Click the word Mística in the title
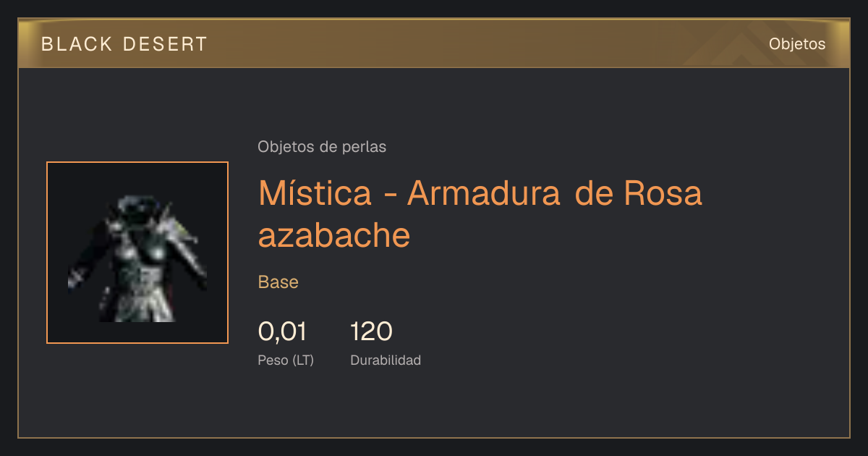The height and width of the screenshot is (456, 868). [x=315, y=193]
